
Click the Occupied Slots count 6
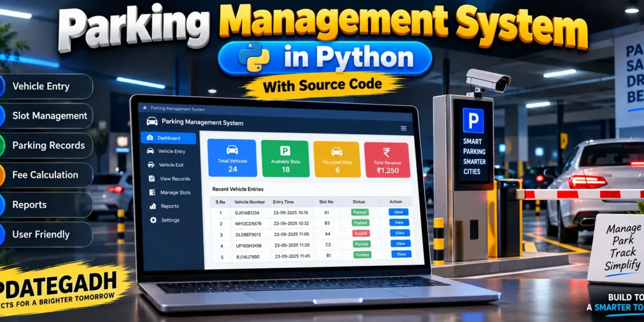tap(337, 170)
